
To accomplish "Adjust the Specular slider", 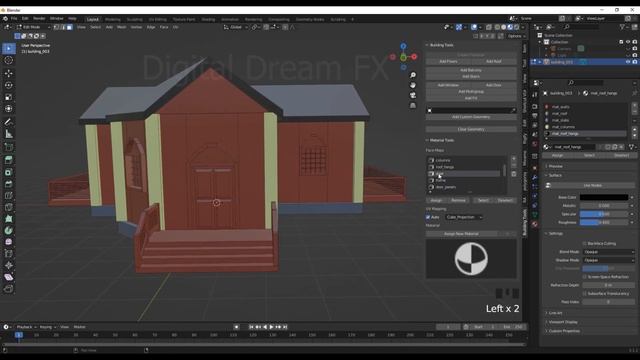I will tap(604, 214).
